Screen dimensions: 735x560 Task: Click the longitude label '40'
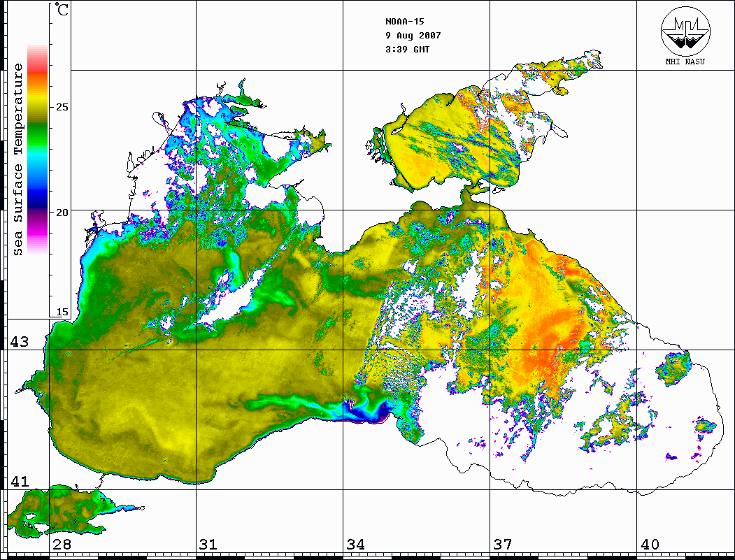point(650,544)
